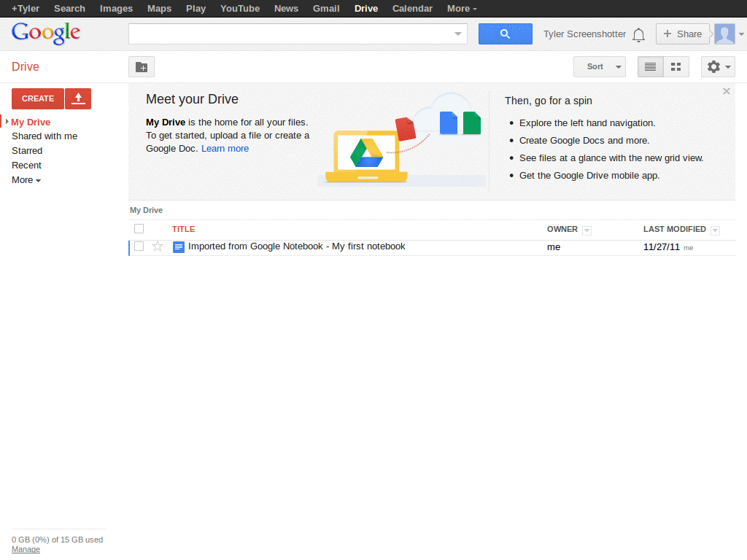This screenshot has width=747, height=560.
Task: Go to Search in the top bar
Action: (x=69, y=9)
